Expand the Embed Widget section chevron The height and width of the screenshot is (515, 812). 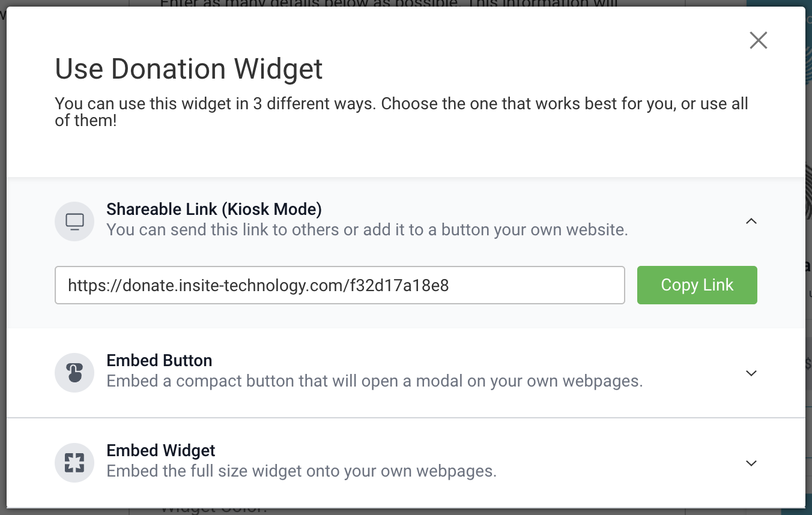[x=751, y=463]
